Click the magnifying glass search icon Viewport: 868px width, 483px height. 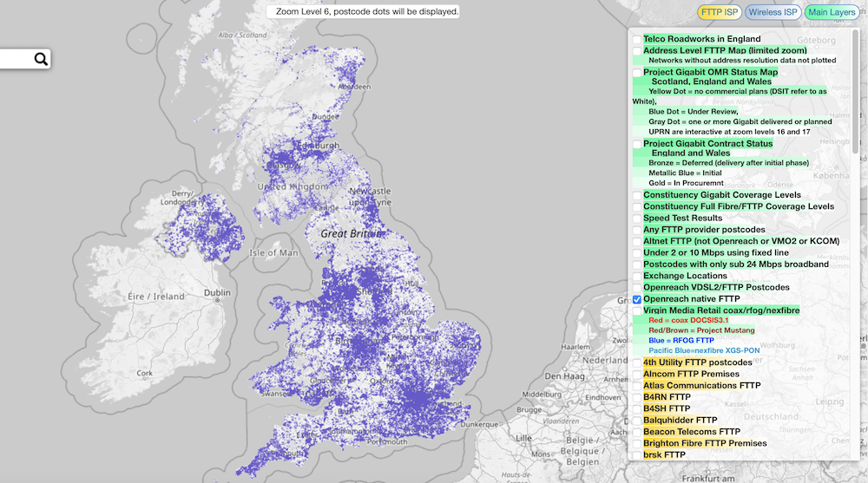click(40, 59)
